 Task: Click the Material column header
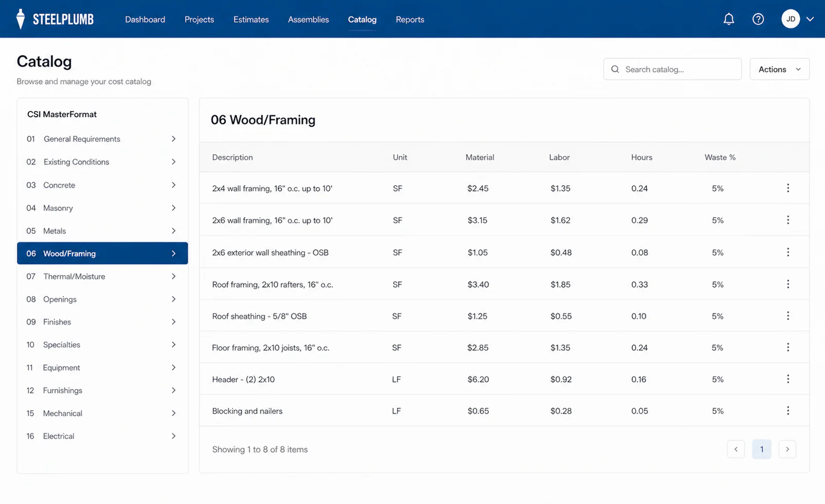tap(479, 157)
